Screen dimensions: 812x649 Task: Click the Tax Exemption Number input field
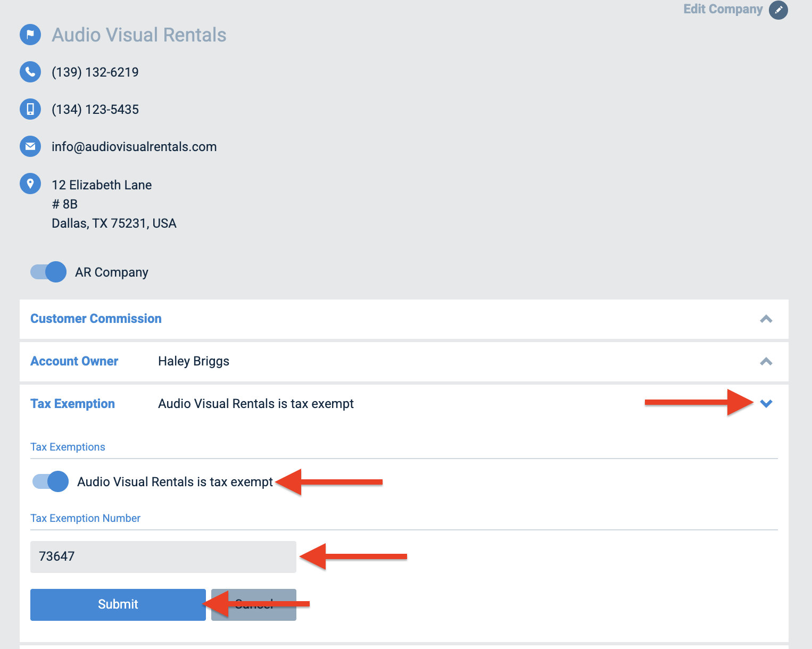click(x=163, y=556)
